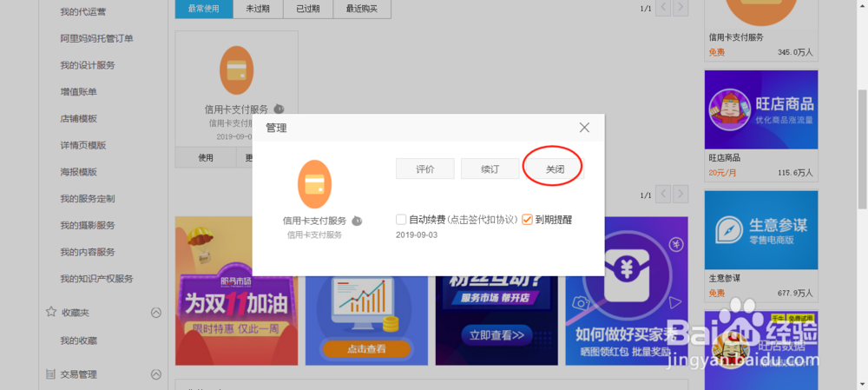This screenshot has height=390, width=868.
Task: Open 我的内容服务 in sidebar
Action: (x=88, y=252)
